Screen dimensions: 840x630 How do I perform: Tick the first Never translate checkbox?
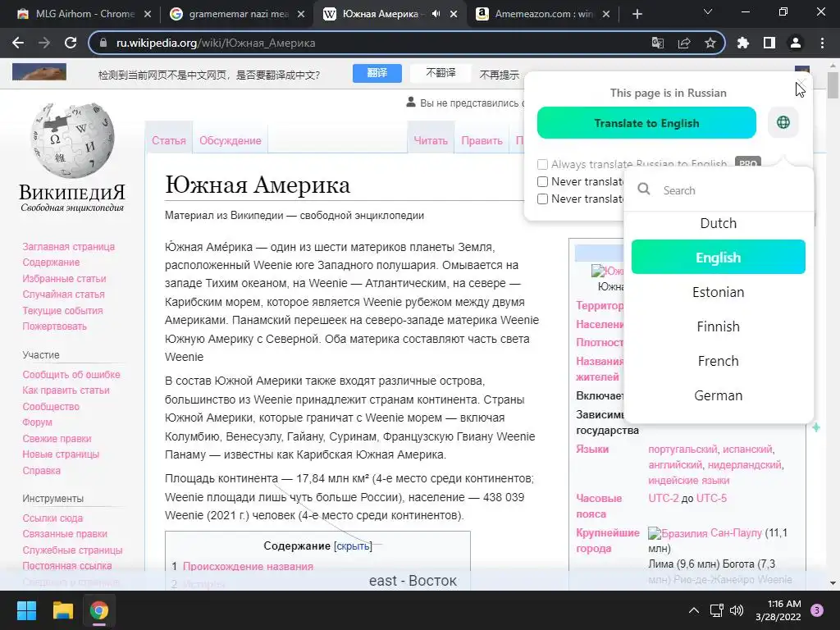point(543,181)
